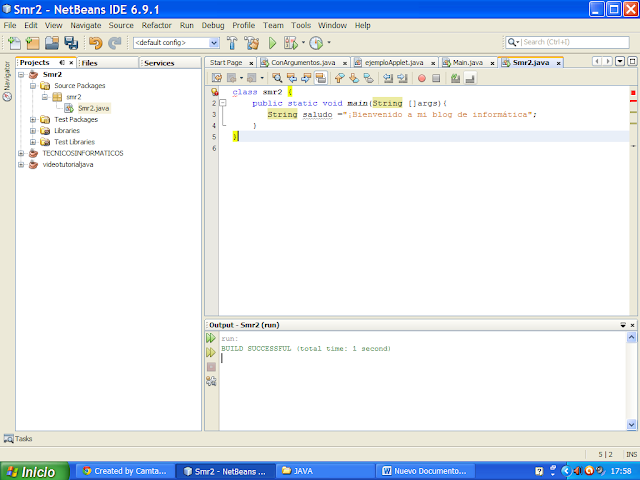
Task: Click Output panel scrollbar down arrow
Action: [x=631, y=425]
